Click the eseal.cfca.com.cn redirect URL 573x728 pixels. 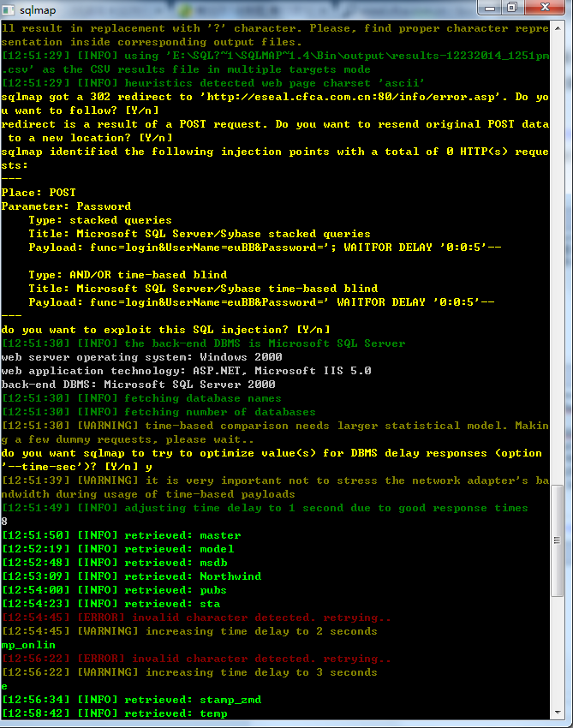pyautogui.click(x=354, y=97)
